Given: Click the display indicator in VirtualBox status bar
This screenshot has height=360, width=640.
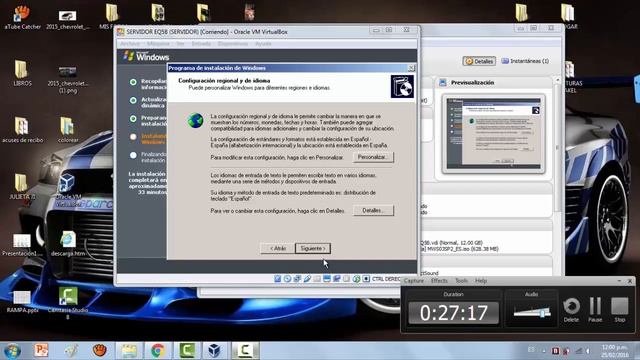Looking at the screenshot, I should (x=327, y=279).
